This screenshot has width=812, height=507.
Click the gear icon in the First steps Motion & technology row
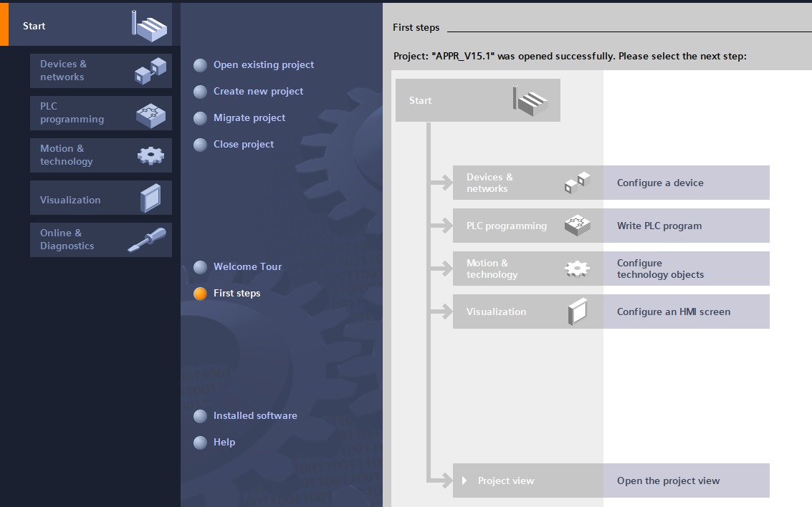577,269
